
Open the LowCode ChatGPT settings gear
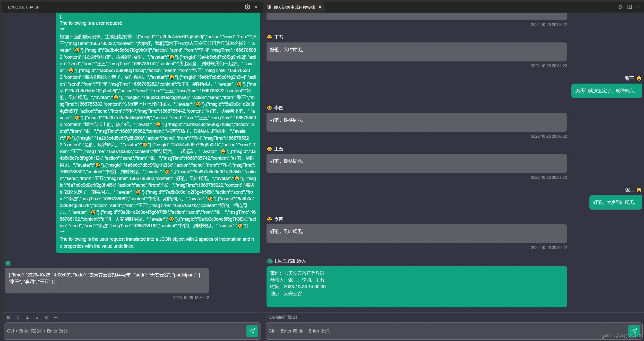click(247, 7)
